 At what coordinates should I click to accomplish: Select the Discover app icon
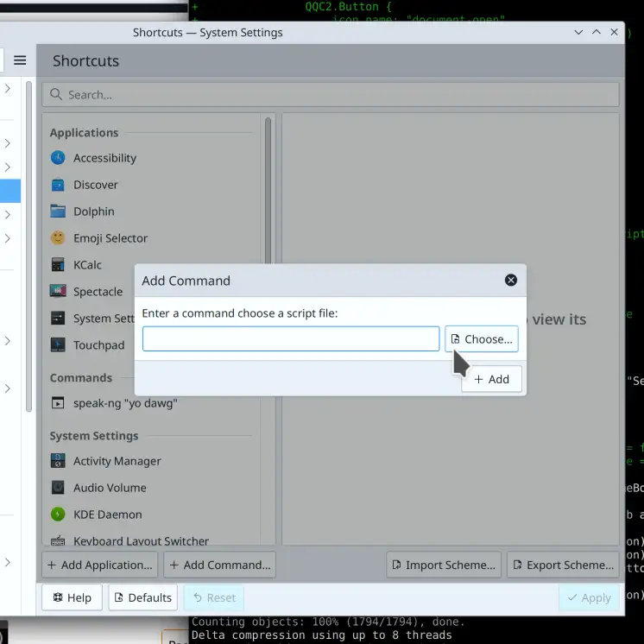click(x=58, y=185)
